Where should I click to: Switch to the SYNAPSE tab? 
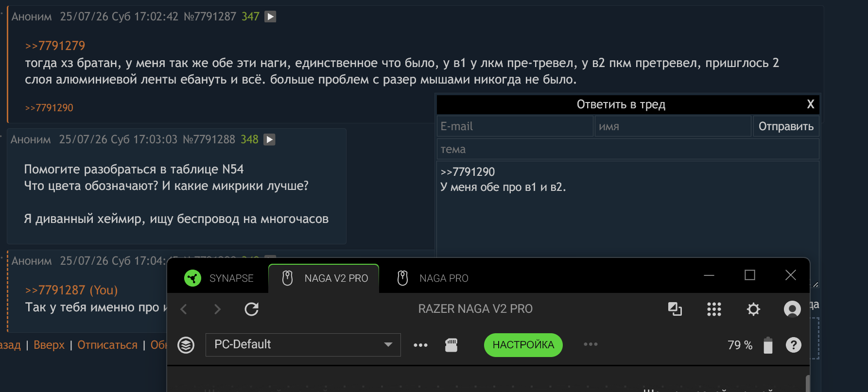pos(219,278)
